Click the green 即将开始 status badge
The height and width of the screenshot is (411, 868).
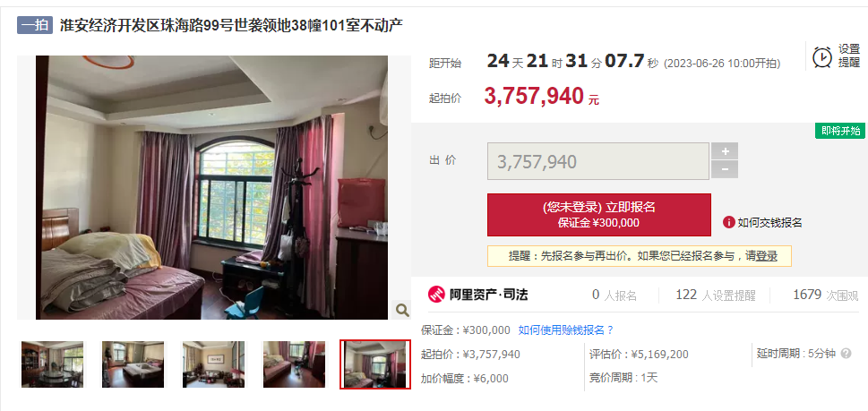coord(839,131)
